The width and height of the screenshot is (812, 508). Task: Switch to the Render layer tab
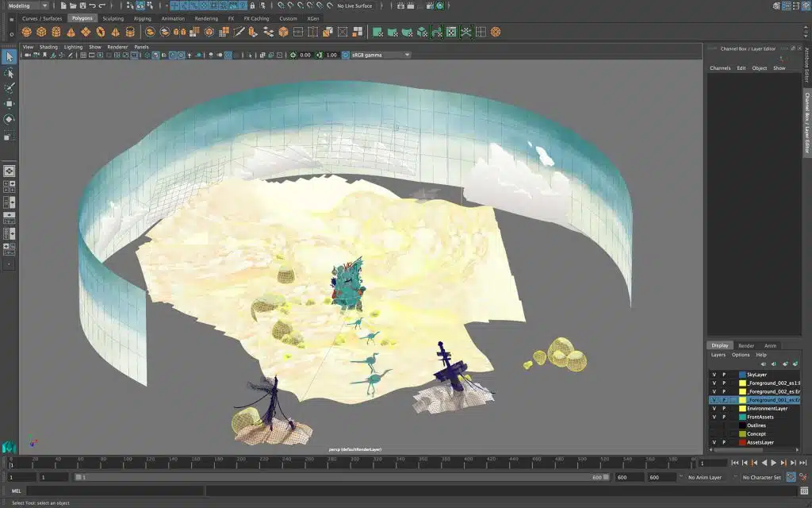[746, 346]
